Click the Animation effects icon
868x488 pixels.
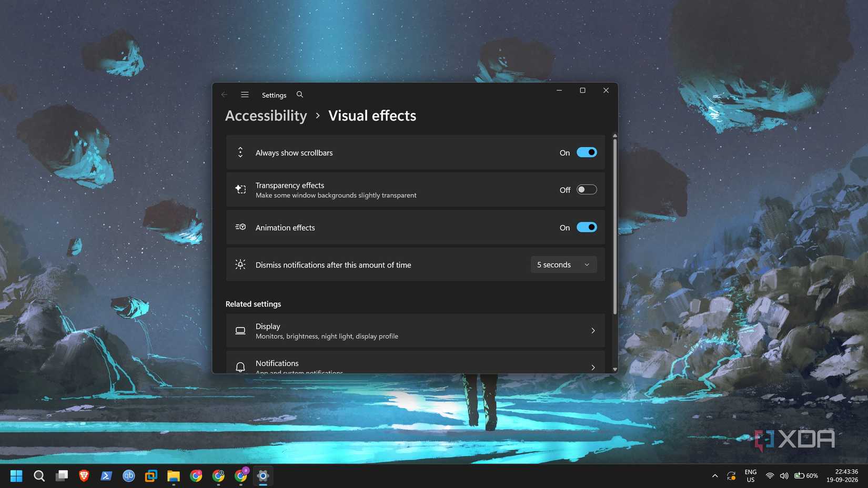[x=240, y=227]
